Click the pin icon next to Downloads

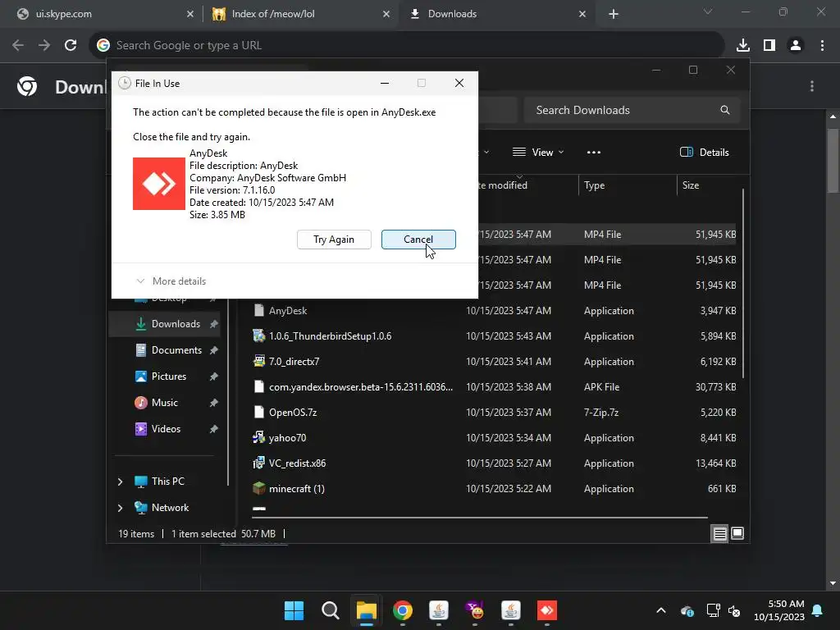[x=214, y=324]
